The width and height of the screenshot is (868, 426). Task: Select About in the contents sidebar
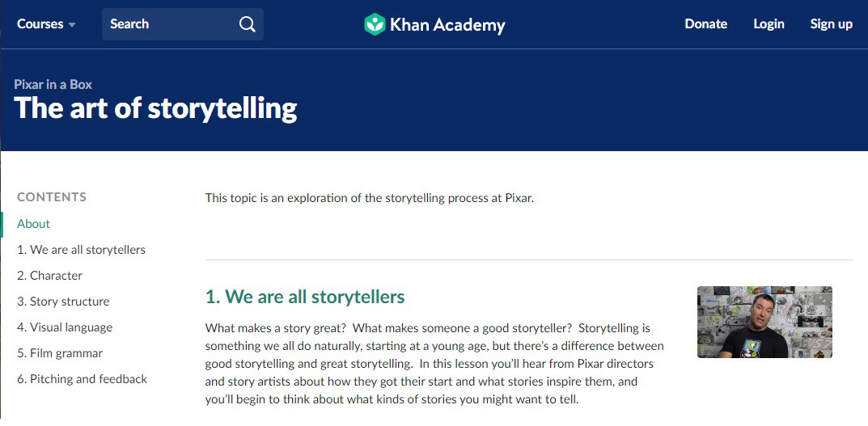[33, 224]
